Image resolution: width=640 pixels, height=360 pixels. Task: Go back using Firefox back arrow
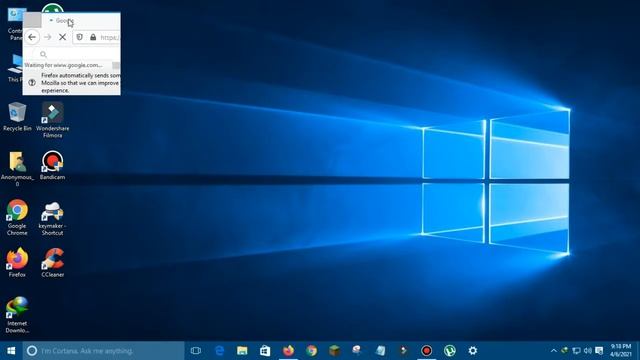point(32,37)
